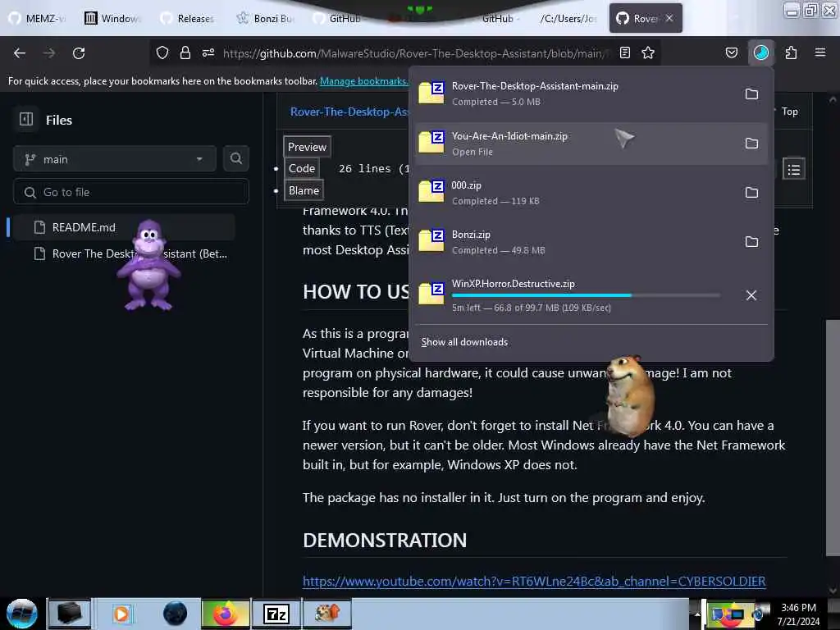This screenshot has width=840, height=630.
Task: Open the Pocket save icon
Action: [x=731, y=52]
